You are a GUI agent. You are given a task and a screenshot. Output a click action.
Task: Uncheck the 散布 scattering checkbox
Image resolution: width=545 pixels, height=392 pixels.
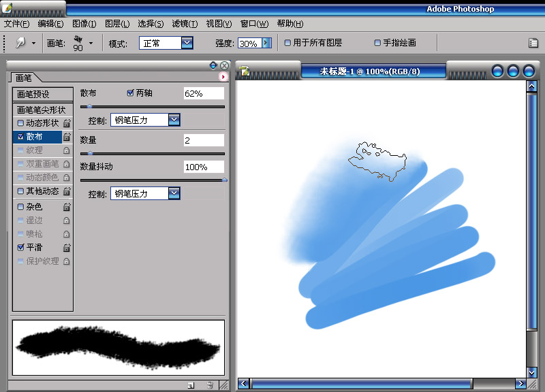[20, 137]
